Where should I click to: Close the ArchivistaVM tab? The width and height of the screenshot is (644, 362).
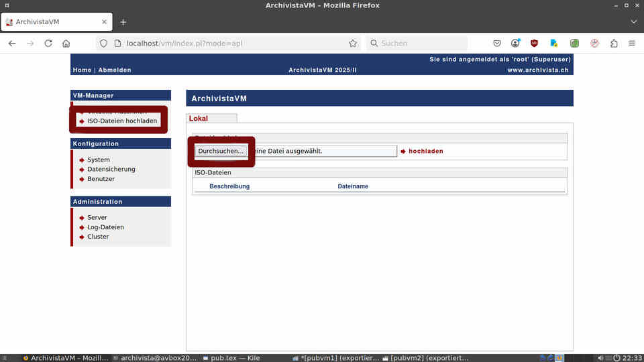pyautogui.click(x=105, y=21)
